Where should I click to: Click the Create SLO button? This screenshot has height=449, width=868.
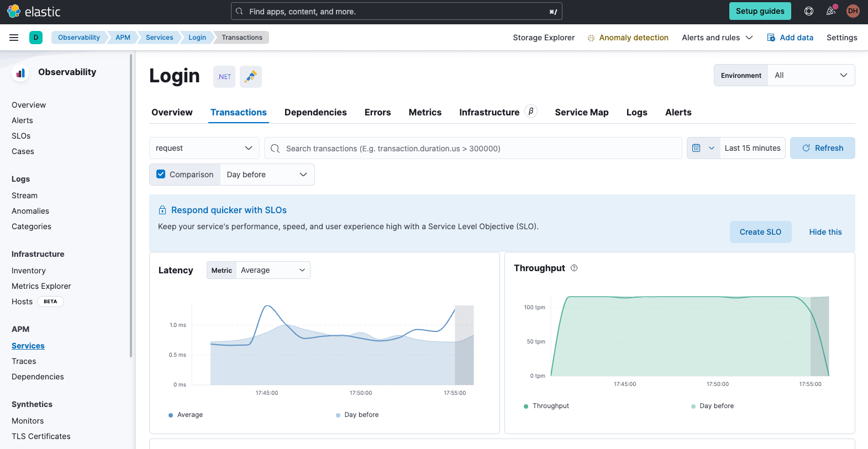coord(760,232)
